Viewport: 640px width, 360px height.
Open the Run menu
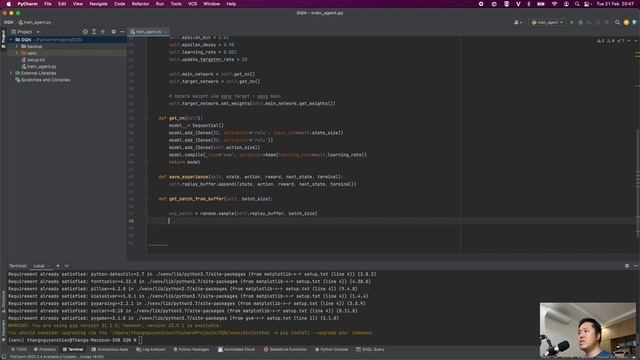(x=160, y=4)
